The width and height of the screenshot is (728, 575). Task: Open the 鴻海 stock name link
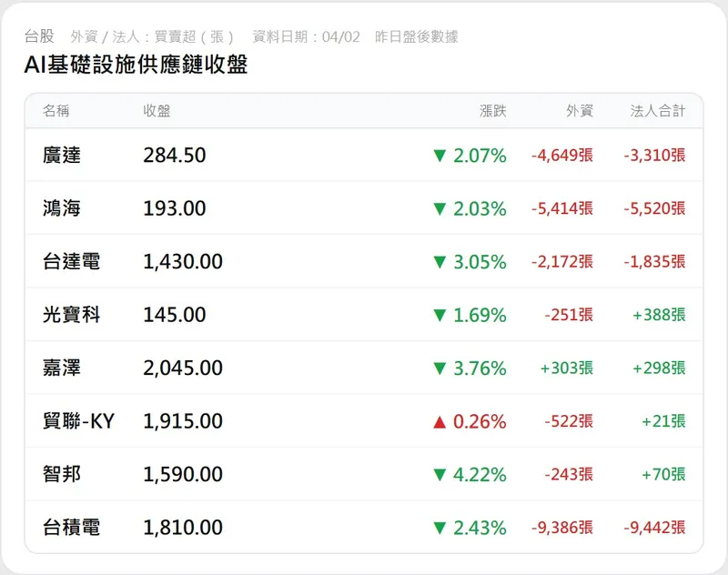pyautogui.click(x=62, y=208)
